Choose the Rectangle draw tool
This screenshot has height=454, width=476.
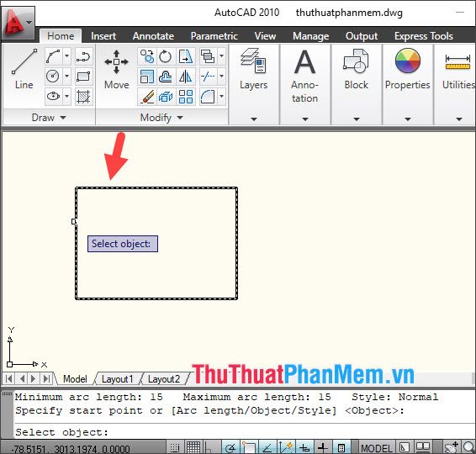tap(83, 77)
